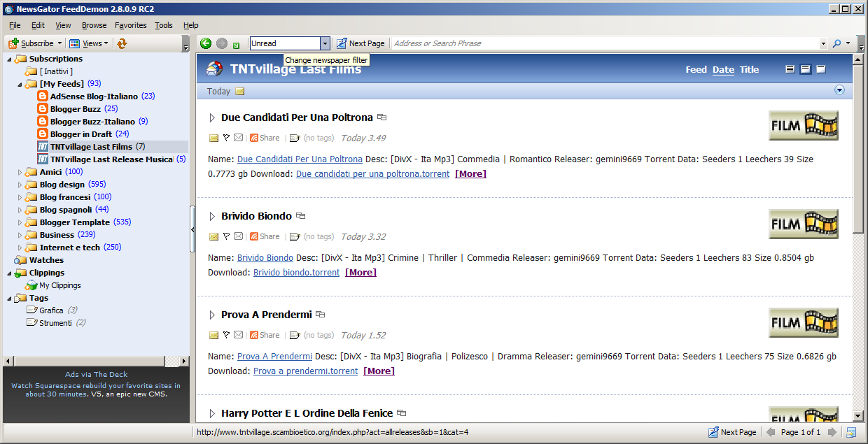This screenshot has width=868, height=444.
Task: Expand the Blog francesi folder
Action: [x=20, y=197]
